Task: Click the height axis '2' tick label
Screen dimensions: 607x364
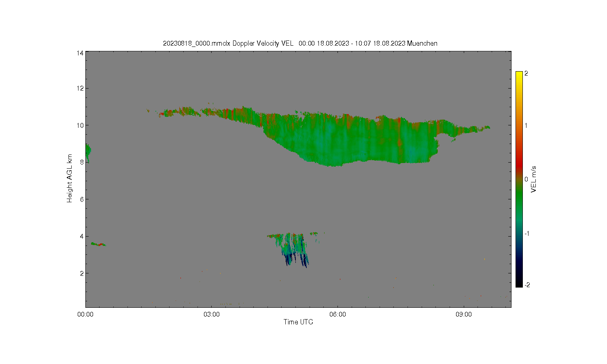Action: [82, 273]
